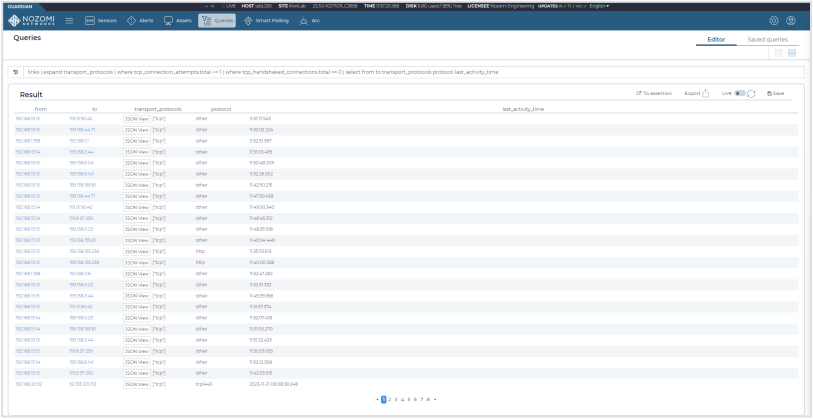Open the settings gear icon
The image size is (813, 419).
pos(774,20)
